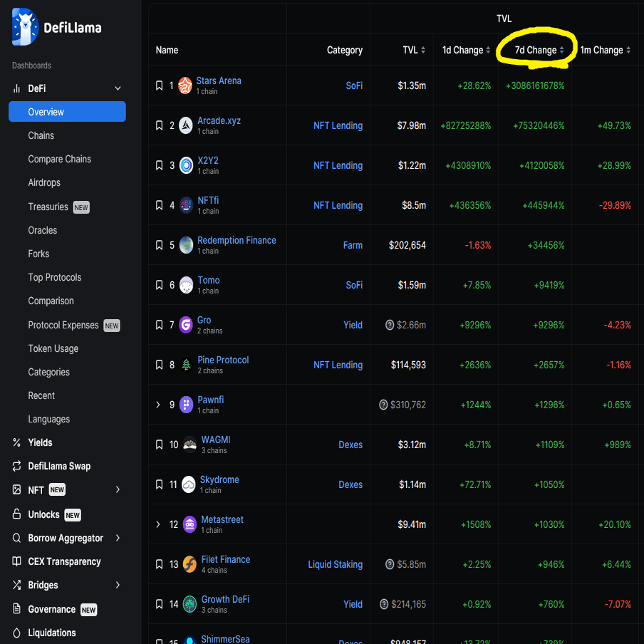Viewport: 644px width, 644px height.
Task: Click the Languages sidebar entry
Action: (x=49, y=419)
